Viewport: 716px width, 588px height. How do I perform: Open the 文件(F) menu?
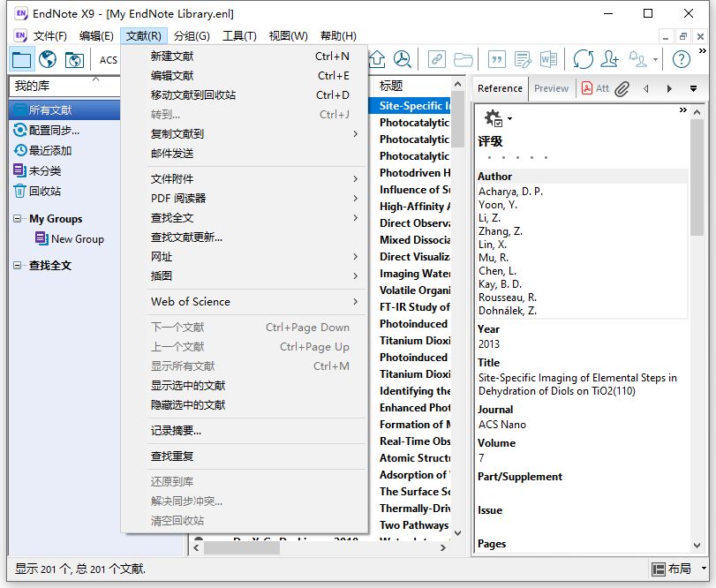(49, 35)
